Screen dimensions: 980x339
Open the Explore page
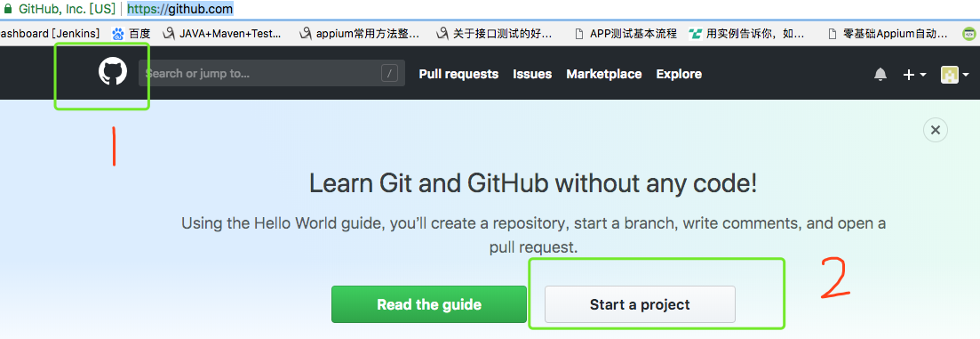(x=679, y=74)
